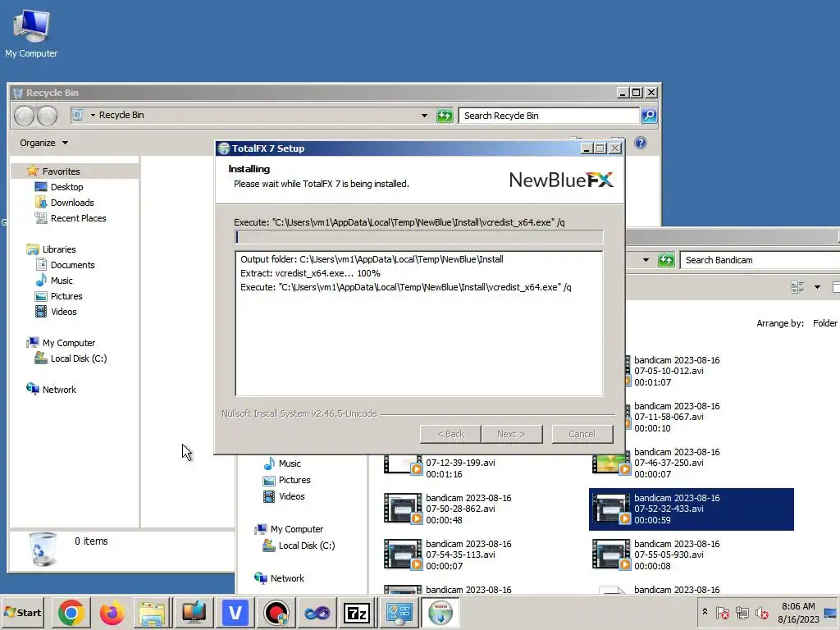Switch to the TotalFX installer taskbar icon
840x630 pixels.
[x=441, y=613]
